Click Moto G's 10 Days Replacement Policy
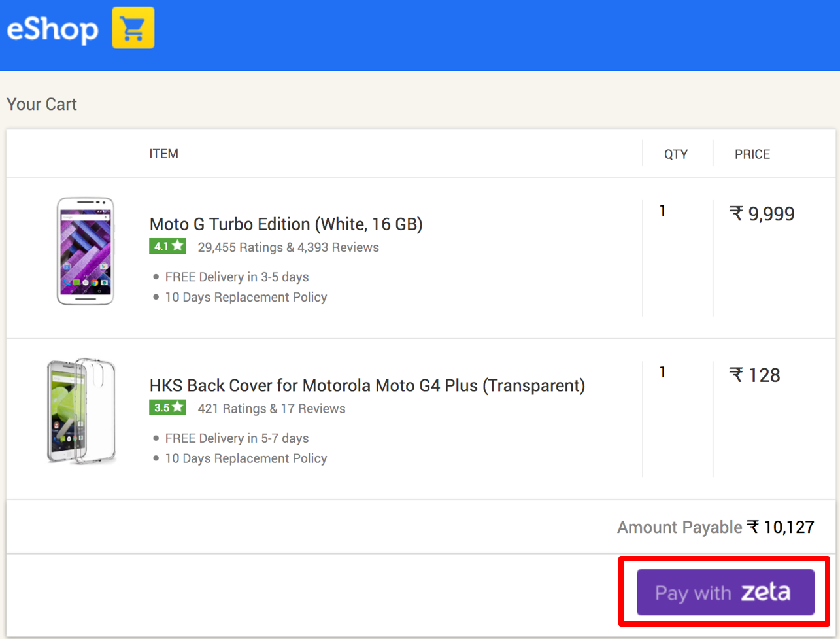Screen dimensions: 840x639 (246, 297)
